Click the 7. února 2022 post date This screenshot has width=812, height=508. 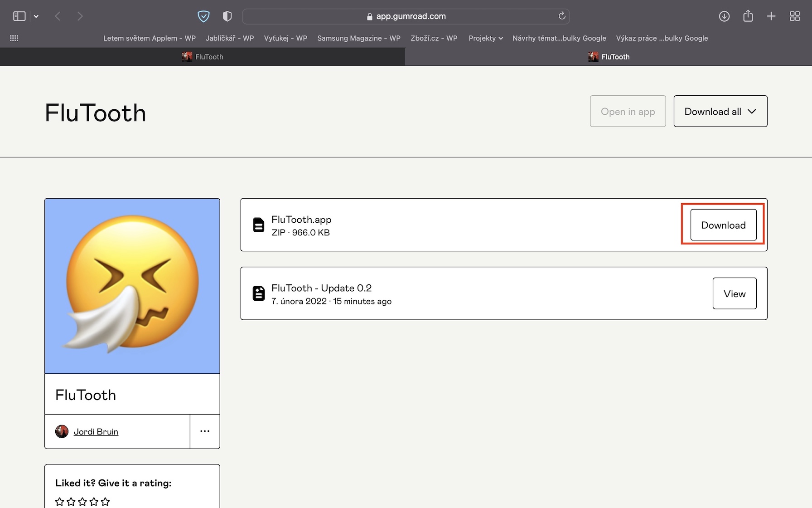coord(299,301)
